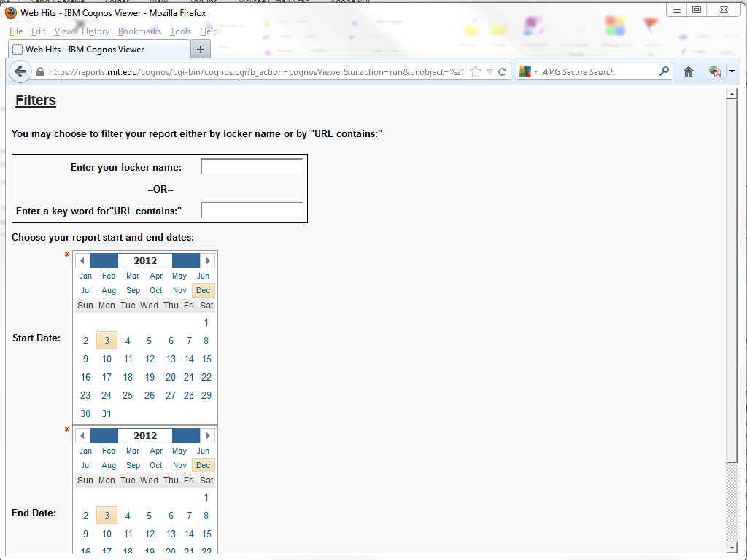Go to previous year in Start Date calendar

[x=82, y=260]
